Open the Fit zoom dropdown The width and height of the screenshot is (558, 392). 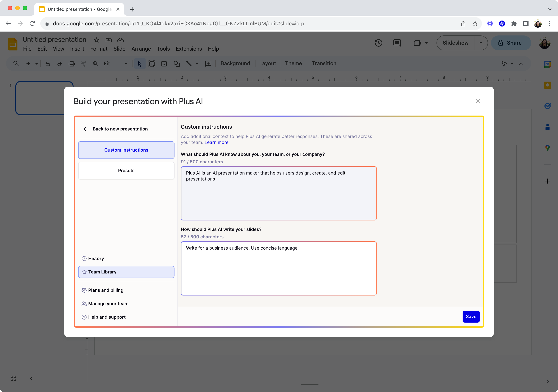[116, 64]
